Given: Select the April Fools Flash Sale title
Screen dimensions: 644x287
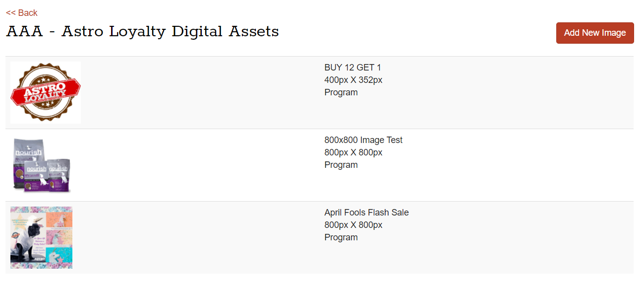Looking at the screenshot, I should [366, 213].
